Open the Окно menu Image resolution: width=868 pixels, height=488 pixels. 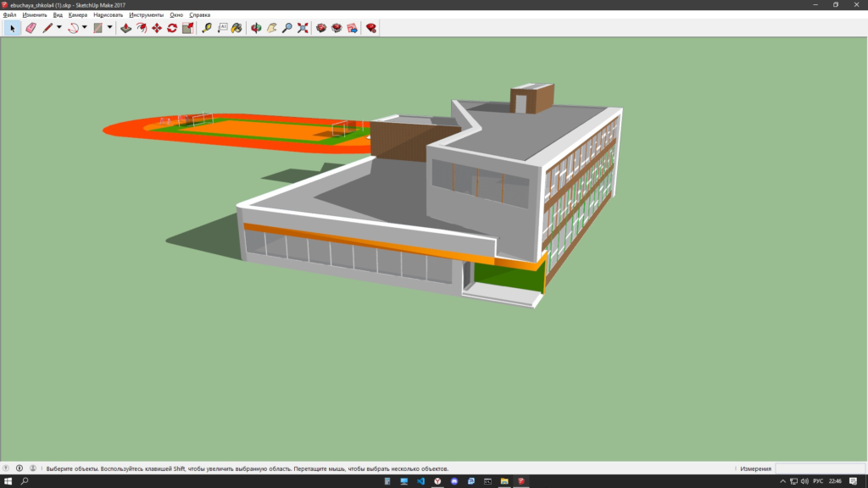176,15
